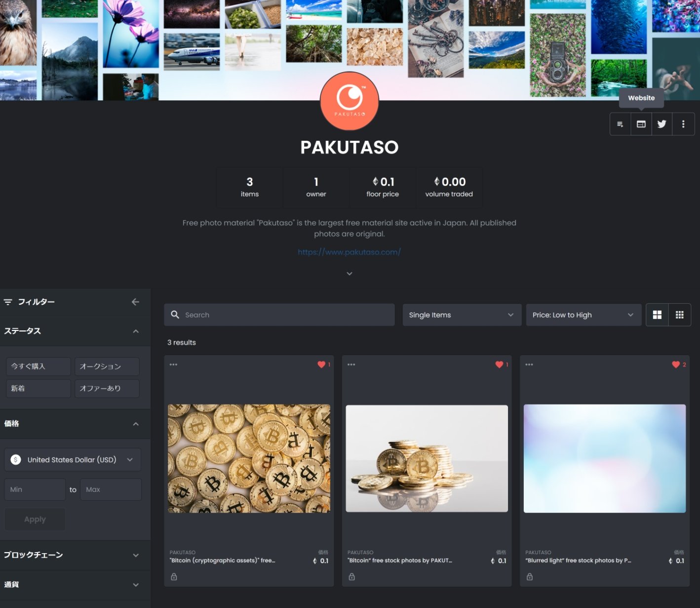Like the Bitcoin cryptographic assets item heart
The image size is (700, 608).
tap(321, 365)
